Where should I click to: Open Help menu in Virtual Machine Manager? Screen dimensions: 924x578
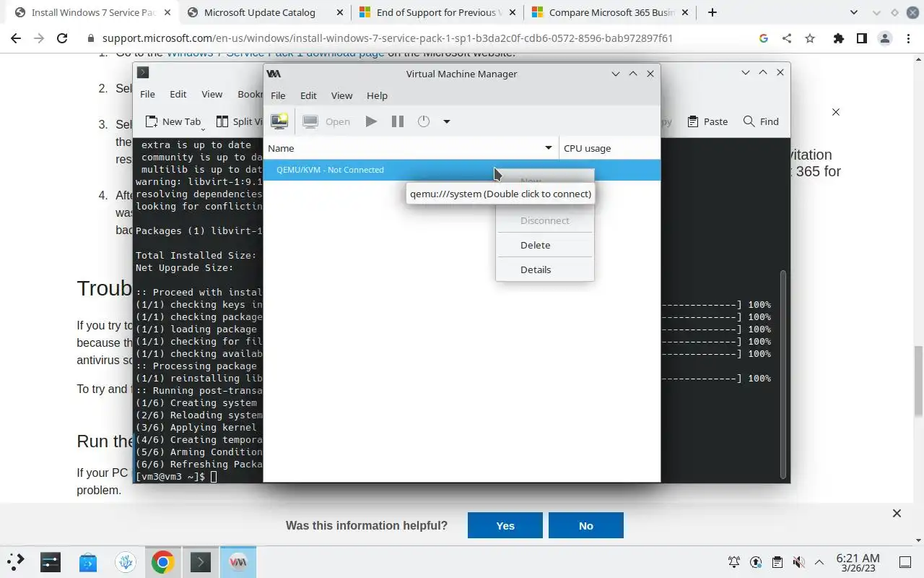coord(377,95)
